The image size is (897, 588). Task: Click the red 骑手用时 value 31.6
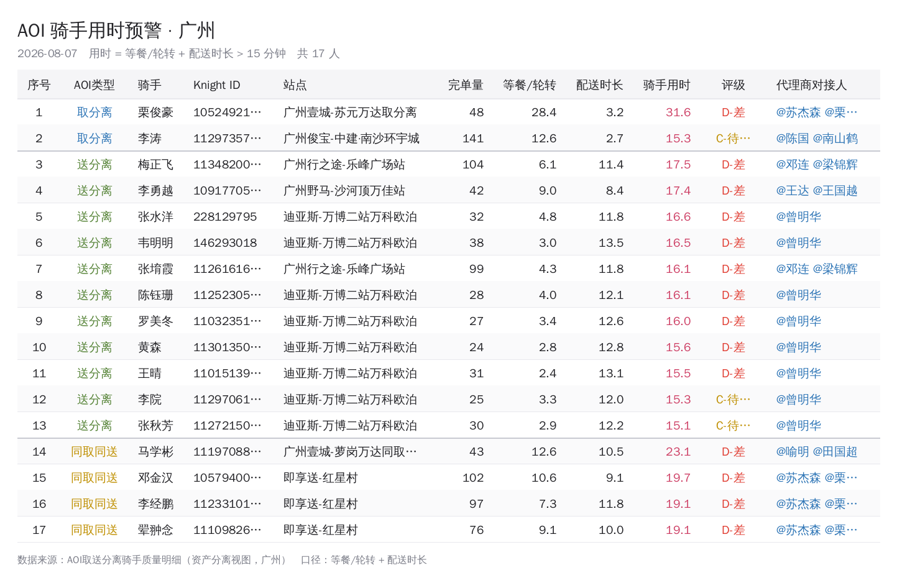coord(678,113)
